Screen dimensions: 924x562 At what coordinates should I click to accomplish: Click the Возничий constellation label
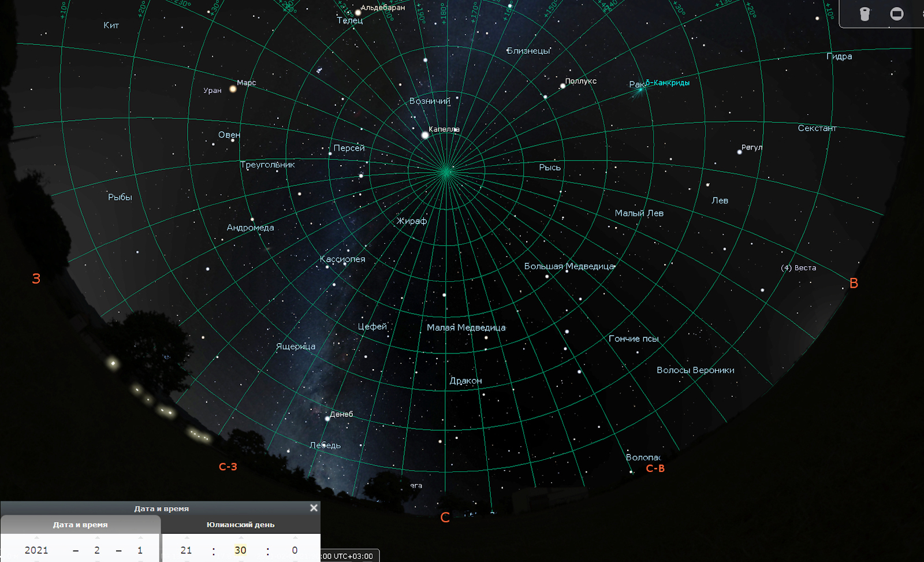(x=430, y=101)
